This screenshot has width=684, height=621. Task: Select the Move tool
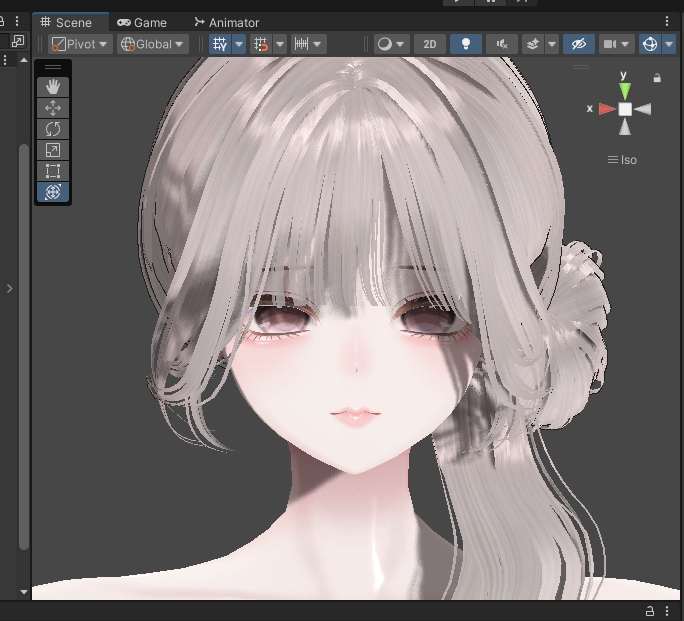click(53, 108)
